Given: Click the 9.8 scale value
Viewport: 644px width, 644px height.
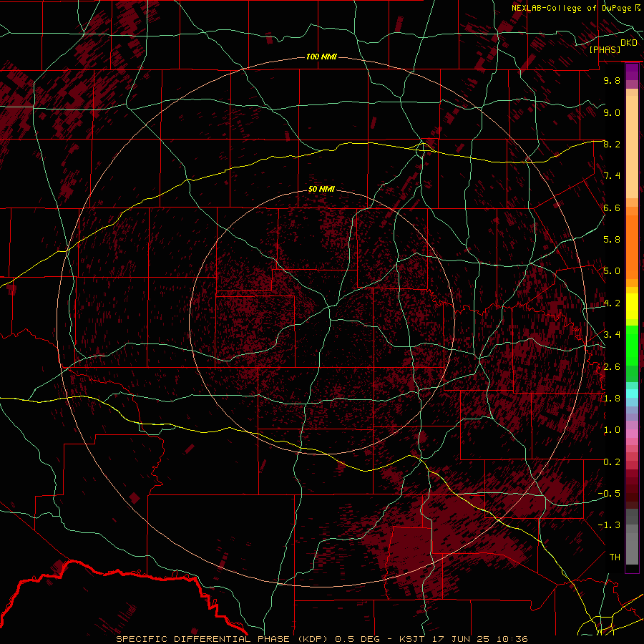Looking at the screenshot, I should (612, 80).
